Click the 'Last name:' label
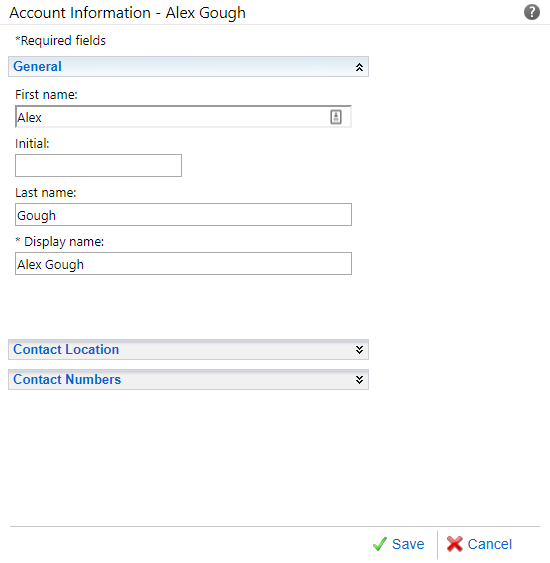 click(46, 193)
